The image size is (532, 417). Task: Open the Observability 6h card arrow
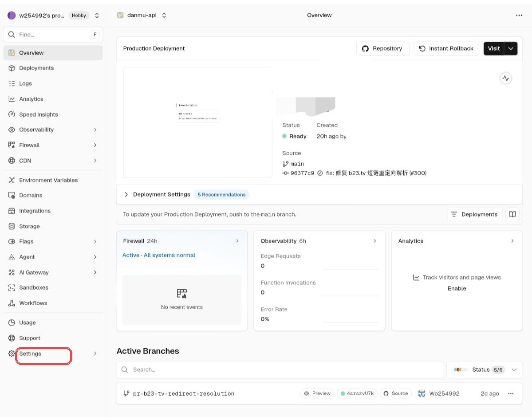pyautogui.click(x=375, y=241)
